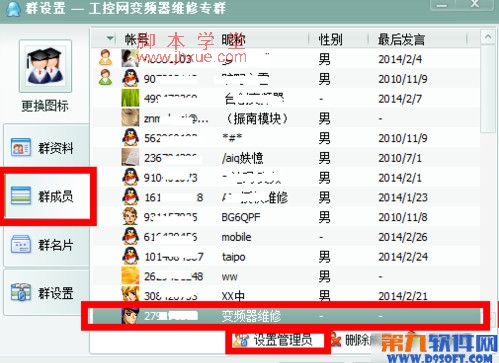
Task: Click the member list scrollbar thumb
Action: click(488, 89)
